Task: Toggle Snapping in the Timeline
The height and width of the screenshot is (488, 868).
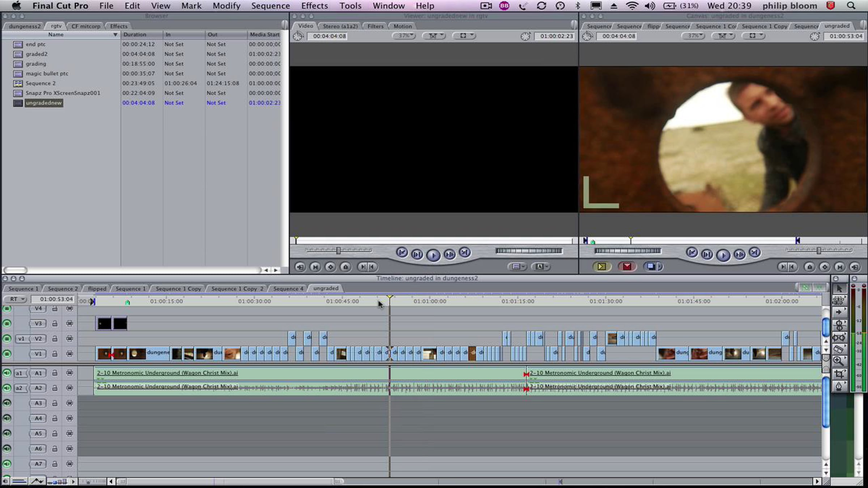Action: click(819, 288)
